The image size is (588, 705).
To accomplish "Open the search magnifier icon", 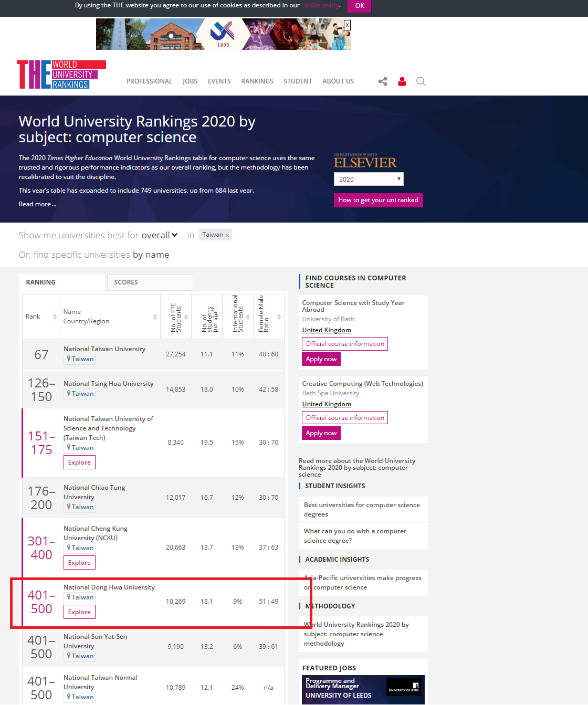I will (421, 81).
